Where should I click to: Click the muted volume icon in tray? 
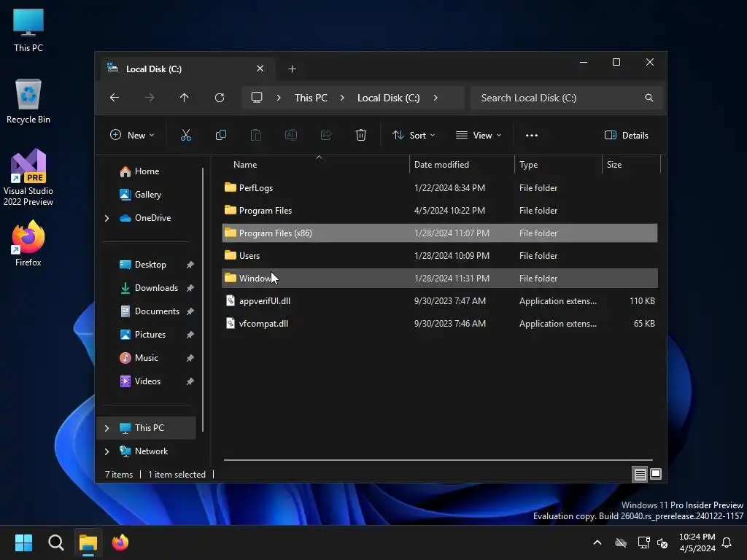(662, 542)
